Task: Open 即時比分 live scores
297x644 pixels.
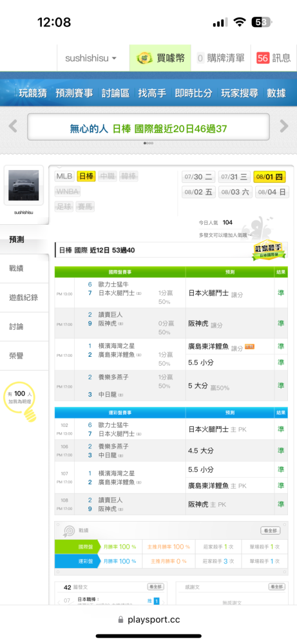Action: coord(193,93)
